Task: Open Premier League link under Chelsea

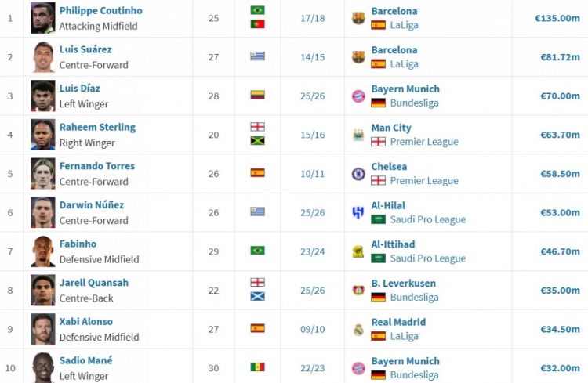Action: click(x=424, y=180)
